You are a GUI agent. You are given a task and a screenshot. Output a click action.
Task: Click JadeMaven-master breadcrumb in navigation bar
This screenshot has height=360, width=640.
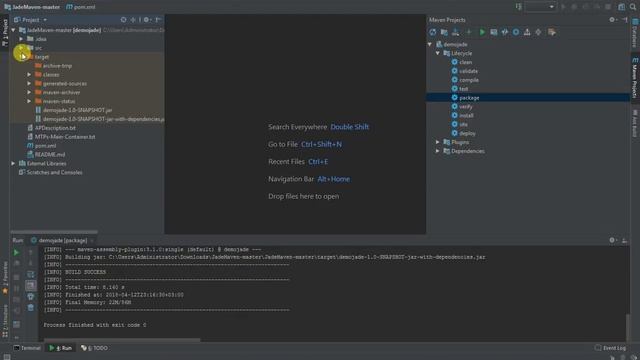click(x=32, y=7)
